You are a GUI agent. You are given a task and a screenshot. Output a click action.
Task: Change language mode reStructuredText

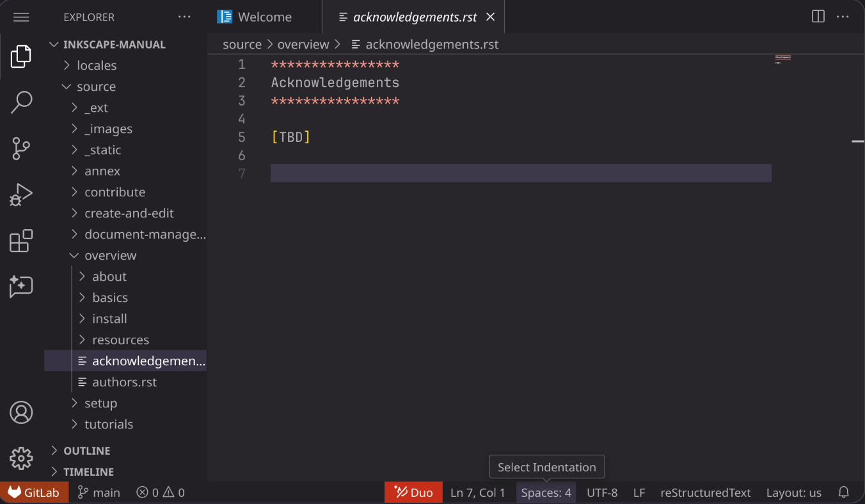[706, 492]
